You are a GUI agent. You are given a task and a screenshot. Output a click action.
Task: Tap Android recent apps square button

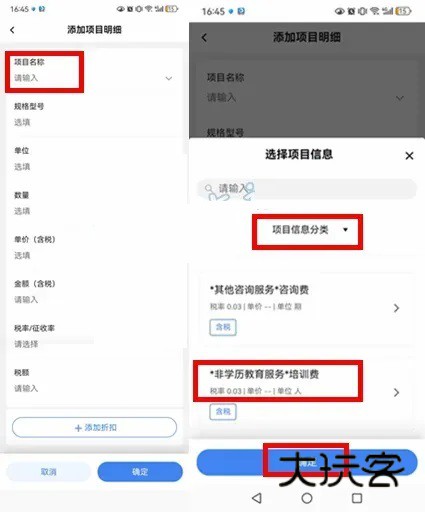pos(357,498)
